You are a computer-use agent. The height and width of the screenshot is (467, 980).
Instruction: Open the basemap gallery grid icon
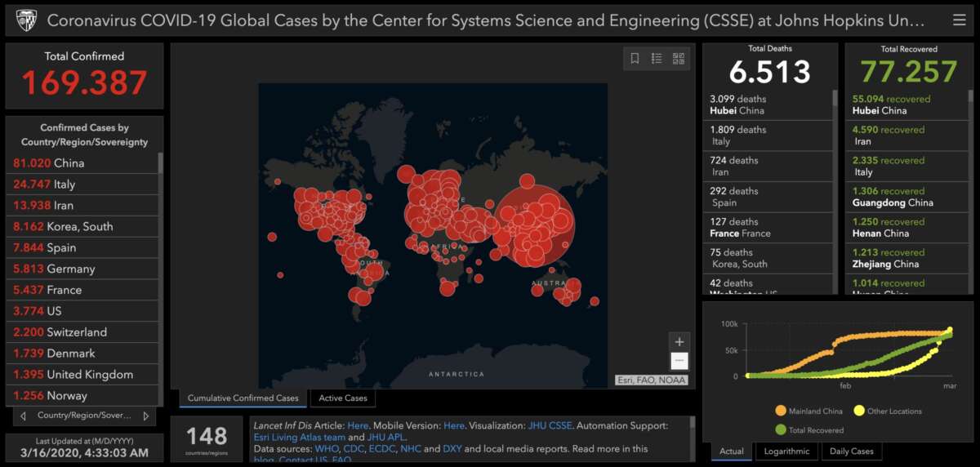[679, 59]
